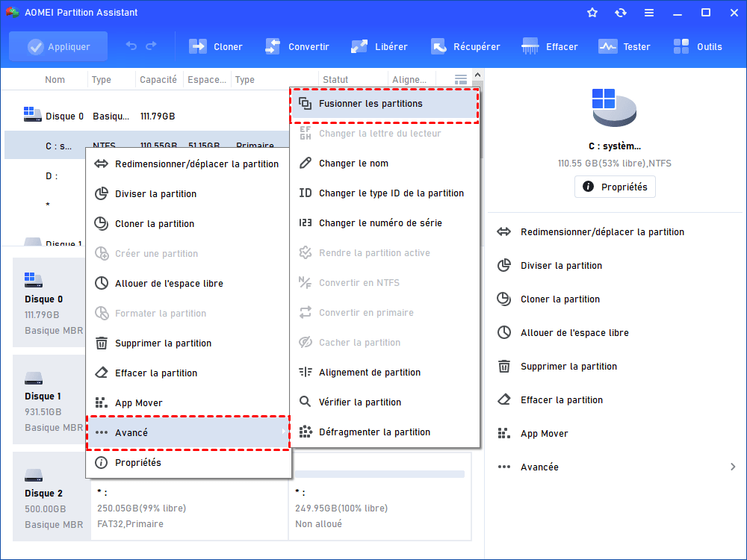The image size is (747, 560).
Task: Expand Avancée chevron in right panel
Action: click(x=733, y=467)
